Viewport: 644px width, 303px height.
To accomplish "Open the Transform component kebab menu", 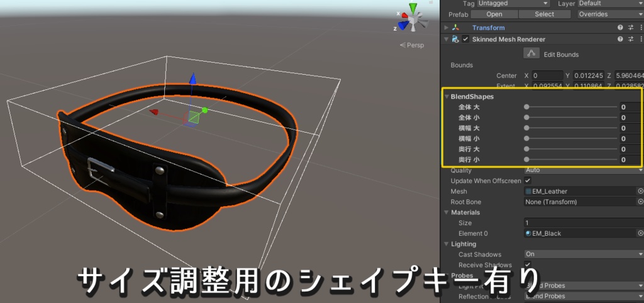I will click(x=641, y=28).
